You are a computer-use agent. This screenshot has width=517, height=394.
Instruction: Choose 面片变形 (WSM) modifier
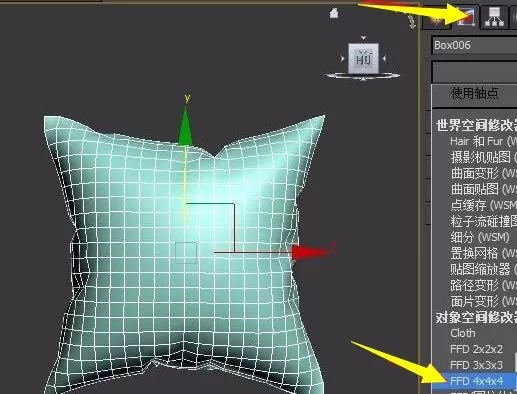(483, 301)
